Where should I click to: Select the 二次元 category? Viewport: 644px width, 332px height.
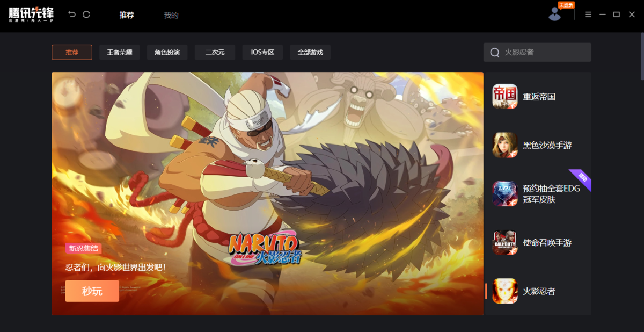215,52
